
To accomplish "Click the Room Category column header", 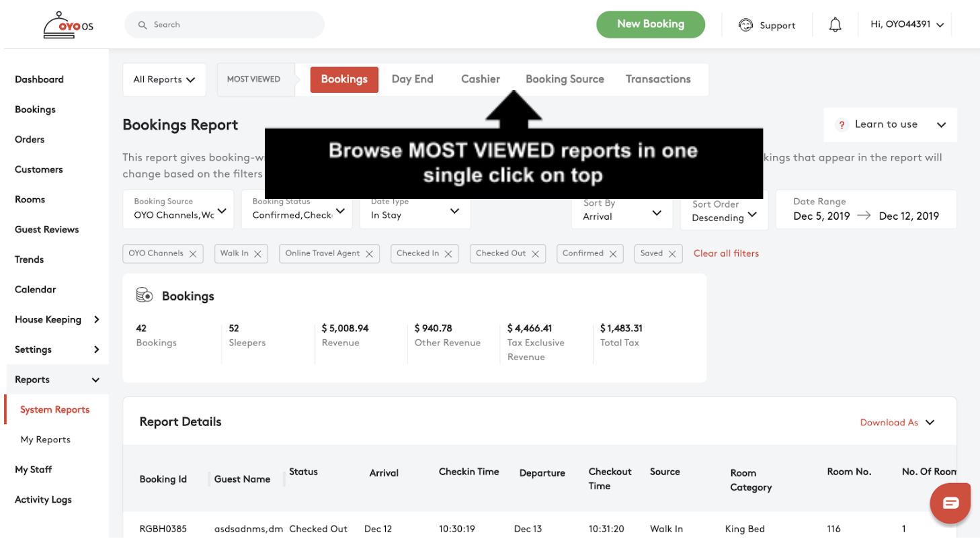I will pyautogui.click(x=751, y=480).
